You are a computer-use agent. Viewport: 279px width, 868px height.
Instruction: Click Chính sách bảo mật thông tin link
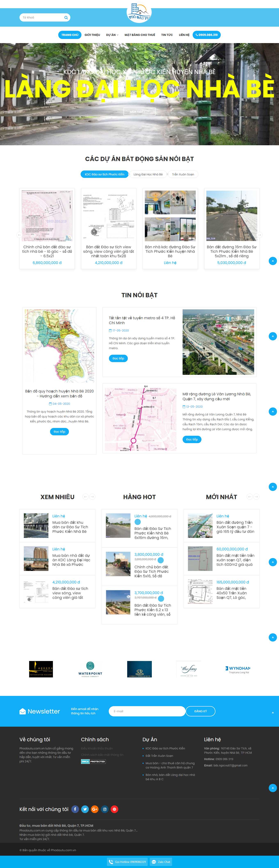pos(102,755)
